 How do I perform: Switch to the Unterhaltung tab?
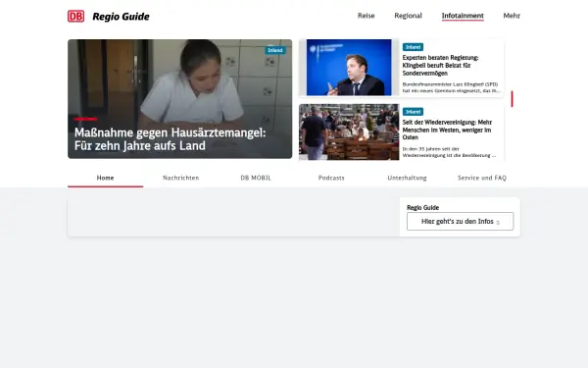point(407,178)
